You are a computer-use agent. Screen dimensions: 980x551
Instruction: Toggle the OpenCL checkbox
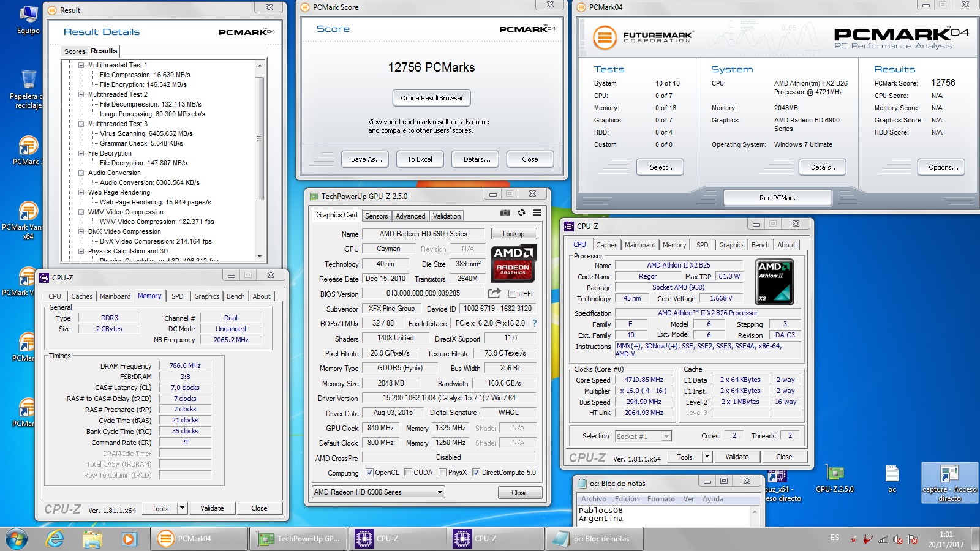click(x=369, y=473)
